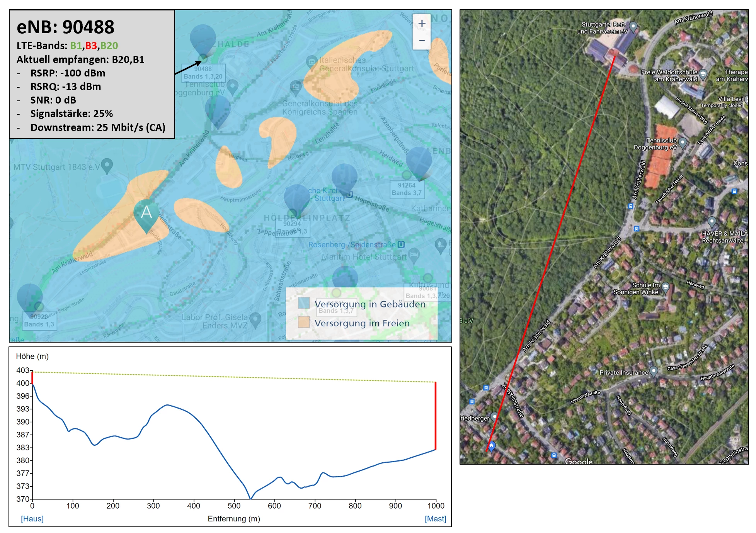Click the Versorgung im Freien orange swatch

click(x=304, y=322)
